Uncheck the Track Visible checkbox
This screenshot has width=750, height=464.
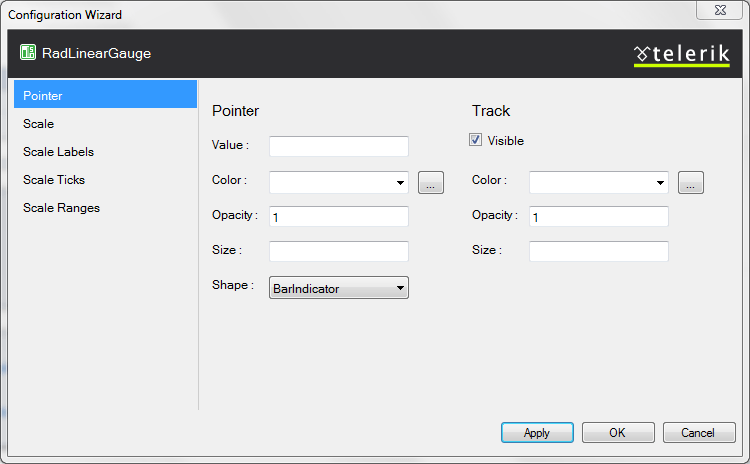[475, 140]
